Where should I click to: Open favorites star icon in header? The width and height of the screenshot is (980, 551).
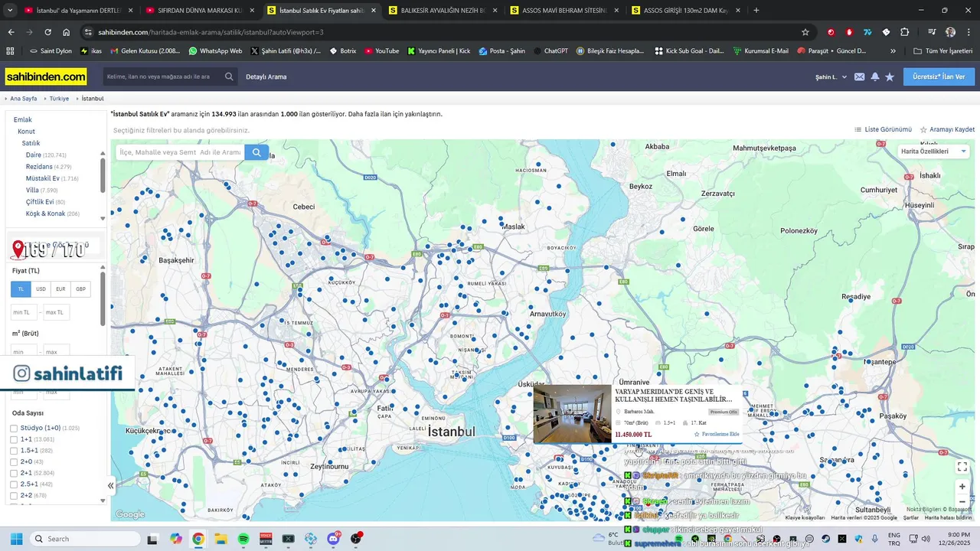pos(890,77)
